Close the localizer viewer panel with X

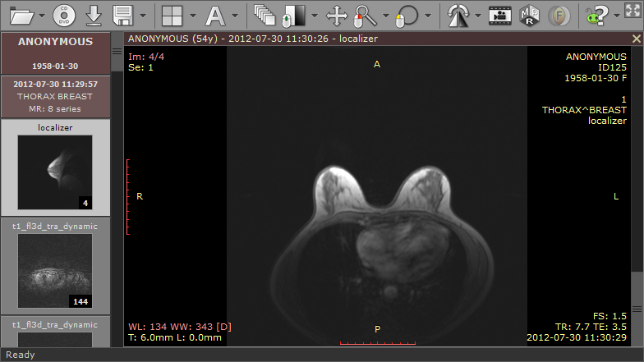point(636,39)
